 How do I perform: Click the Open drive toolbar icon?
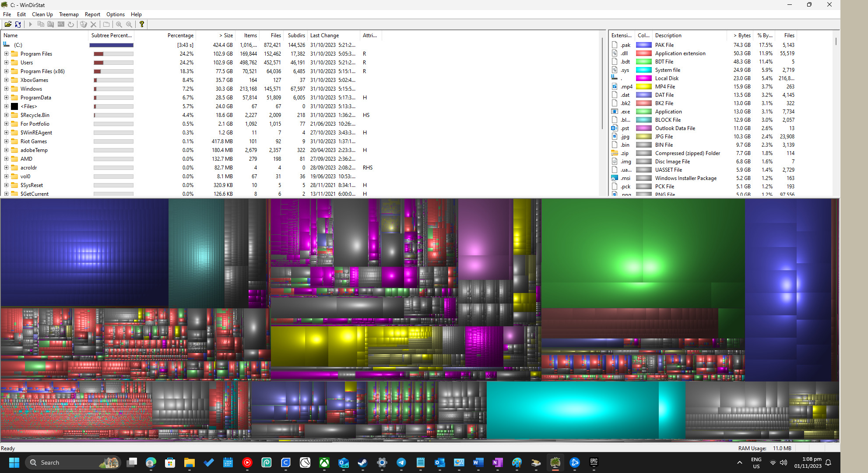[8, 25]
